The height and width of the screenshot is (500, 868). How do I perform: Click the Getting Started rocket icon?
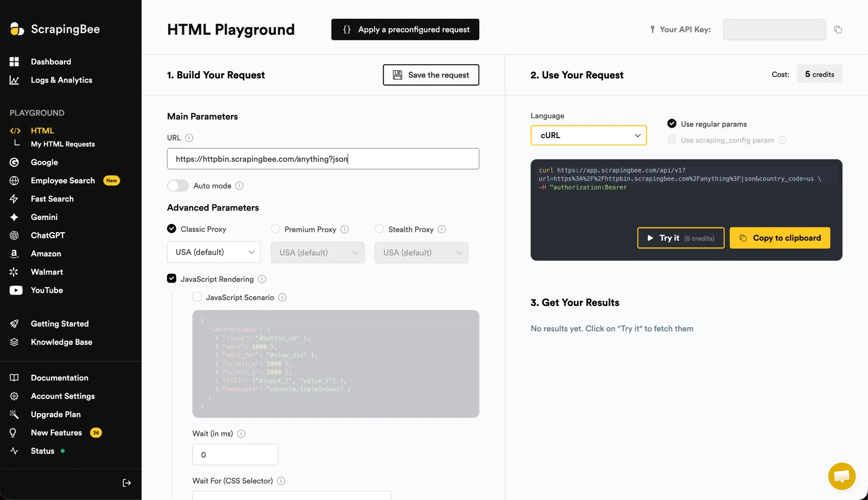click(x=14, y=324)
